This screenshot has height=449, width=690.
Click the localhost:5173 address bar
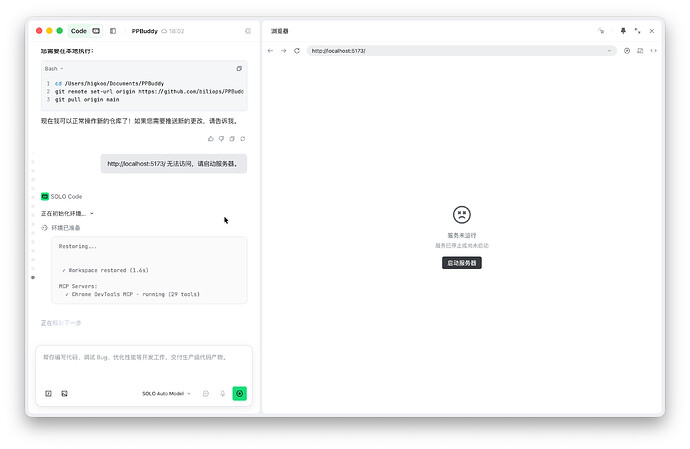coord(462,51)
